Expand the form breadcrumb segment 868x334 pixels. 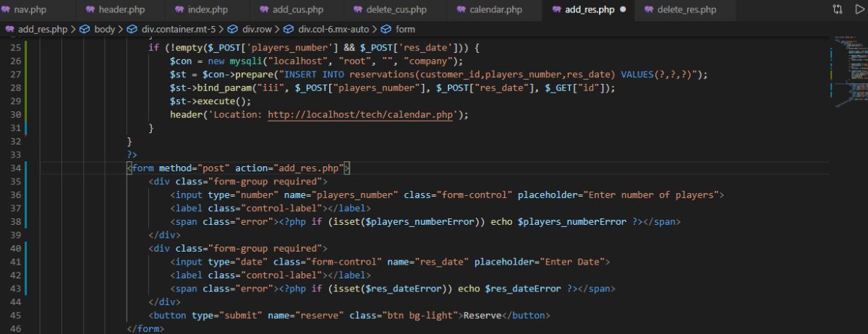pos(399,29)
